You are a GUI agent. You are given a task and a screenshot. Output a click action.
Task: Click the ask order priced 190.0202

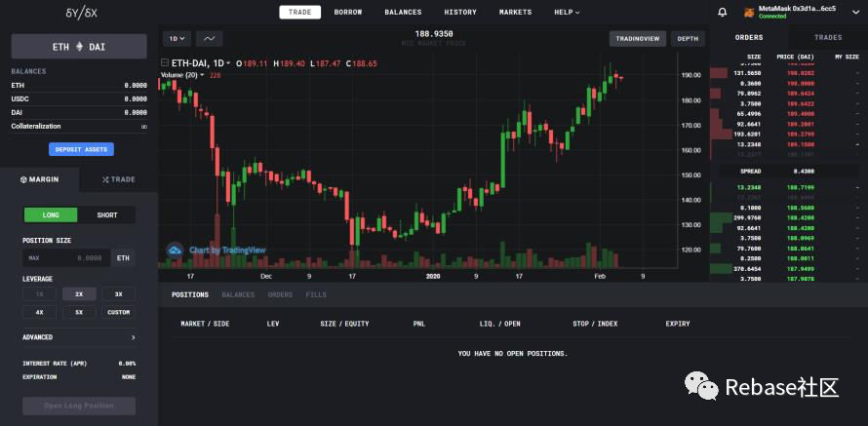click(x=789, y=73)
